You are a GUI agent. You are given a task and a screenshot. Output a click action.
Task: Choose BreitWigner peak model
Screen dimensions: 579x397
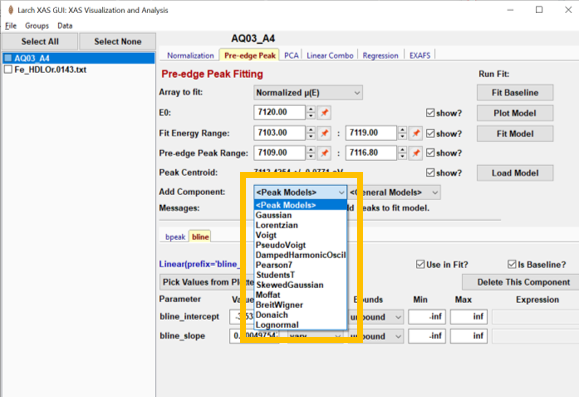(300, 305)
